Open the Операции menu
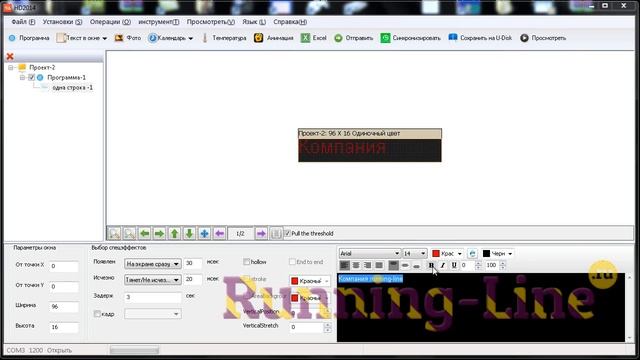 coord(110,22)
